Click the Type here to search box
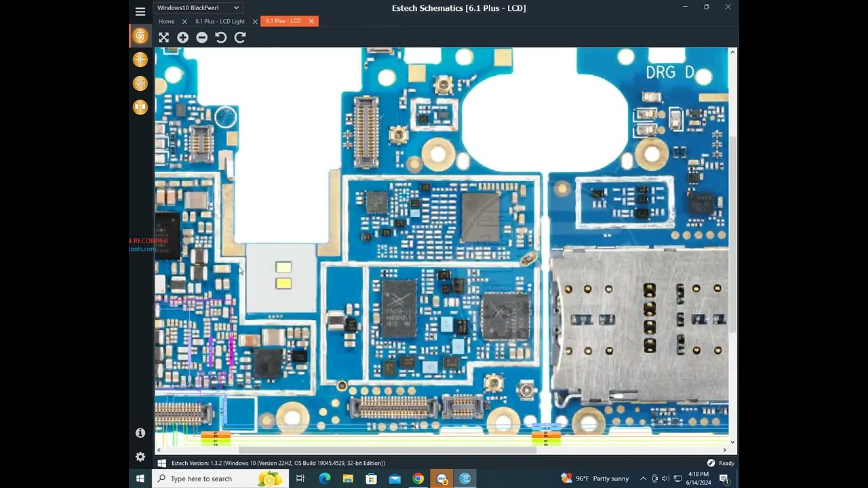The image size is (868, 488). 220,479
